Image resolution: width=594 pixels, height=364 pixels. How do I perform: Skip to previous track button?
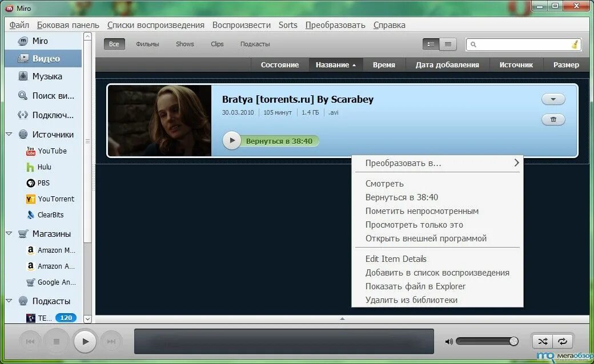(30, 342)
